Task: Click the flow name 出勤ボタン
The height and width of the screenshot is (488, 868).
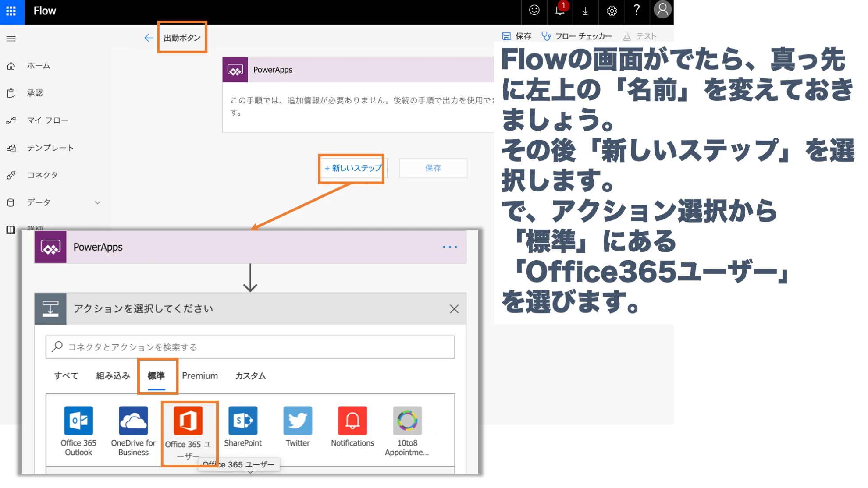Action: tap(182, 38)
